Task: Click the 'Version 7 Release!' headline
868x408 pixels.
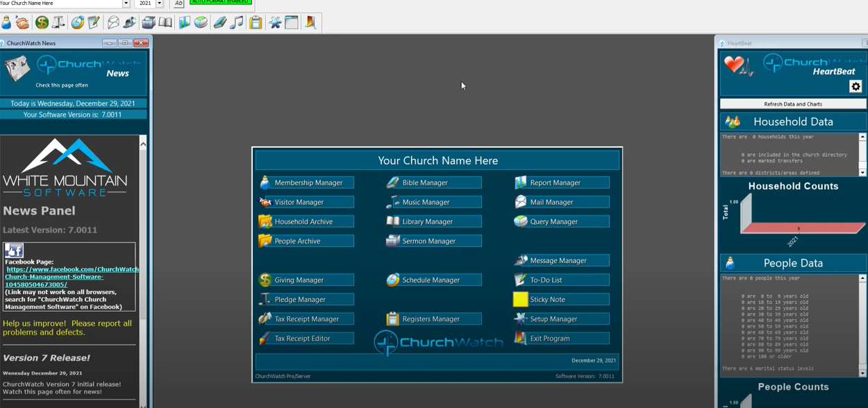Action: coord(47,358)
